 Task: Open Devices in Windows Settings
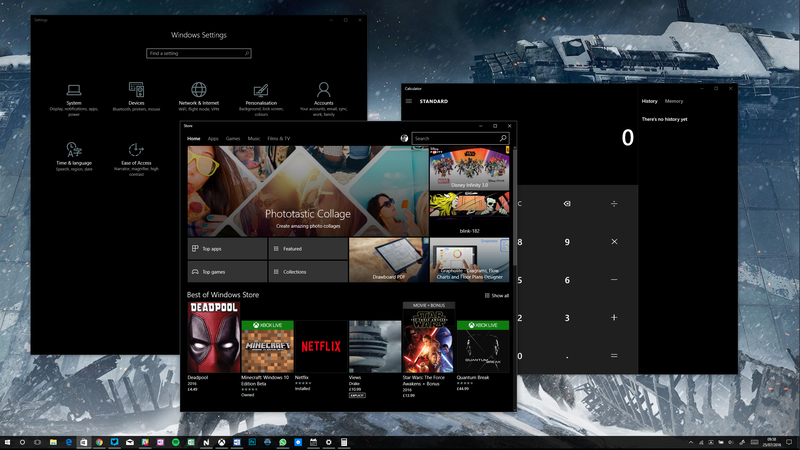[x=136, y=96]
